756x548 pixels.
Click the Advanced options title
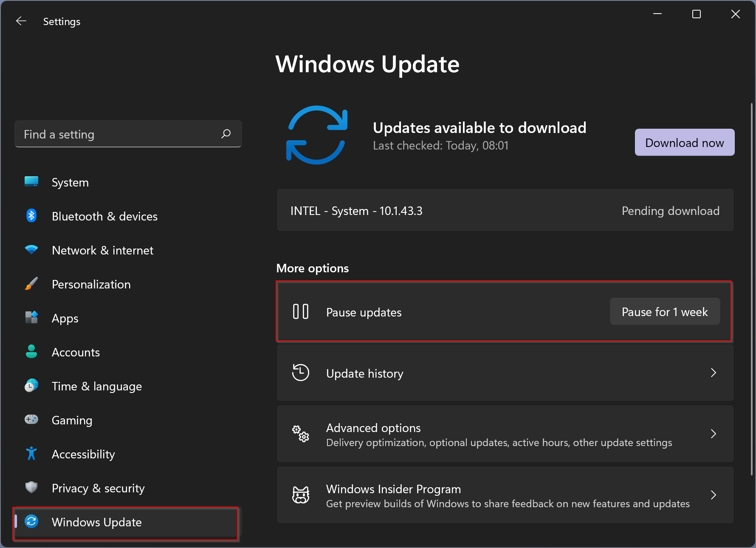pos(373,428)
